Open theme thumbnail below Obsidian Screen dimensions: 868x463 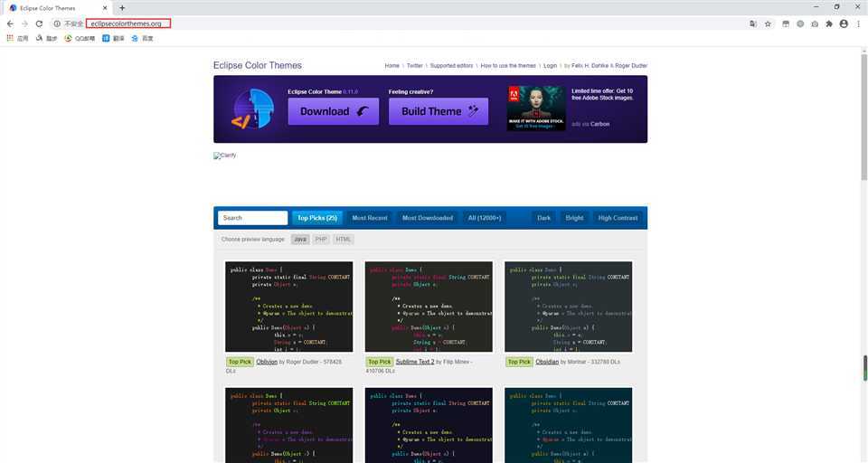tap(568, 425)
